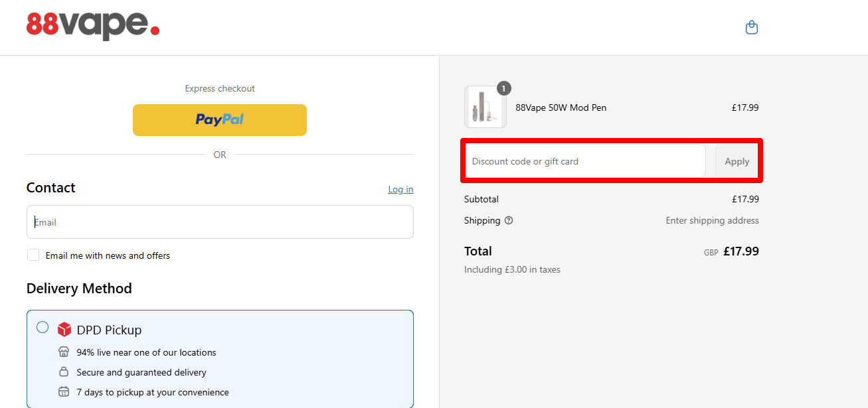The height and width of the screenshot is (408, 868).
Task: Click the Contact heading
Action: coord(51,188)
